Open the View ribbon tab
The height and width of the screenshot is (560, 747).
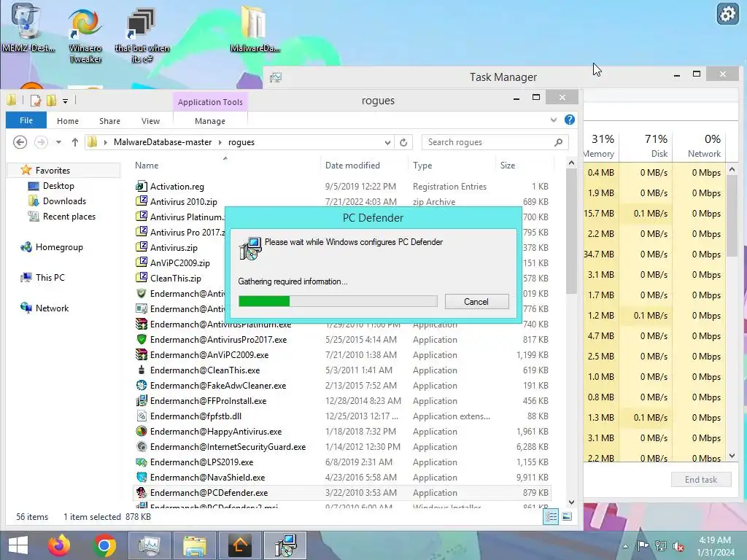coord(150,121)
